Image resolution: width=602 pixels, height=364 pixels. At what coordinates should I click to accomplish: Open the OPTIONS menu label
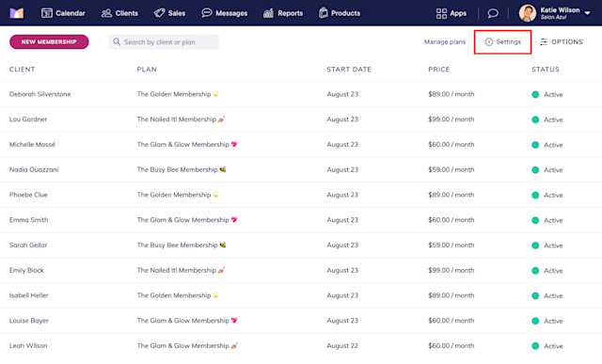[567, 41]
